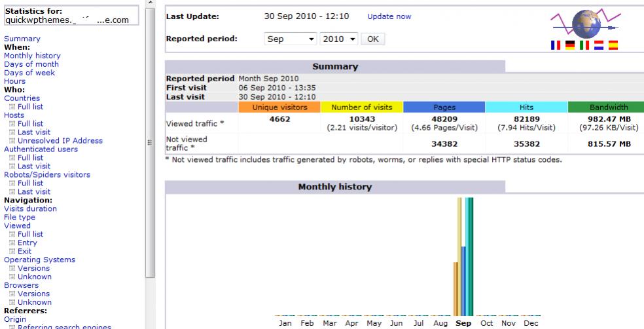Click the Hits cyan header
This screenshot has width=644, height=329.
click(x=527, y=107)
